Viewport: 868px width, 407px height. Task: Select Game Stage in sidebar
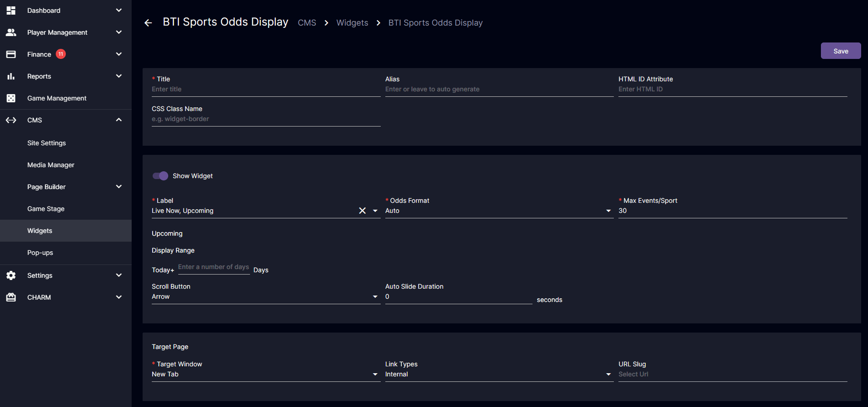point(46,209)
